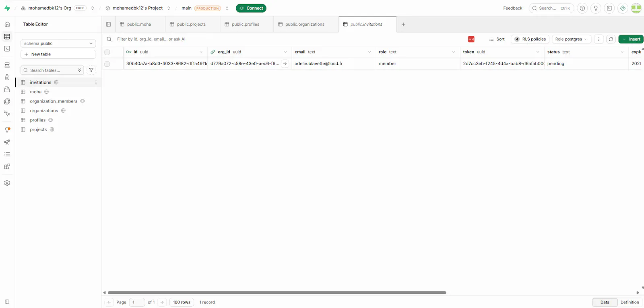
Task: Collapse the table editor side panel
Action: pyautogui.click(x=109, y=24)
